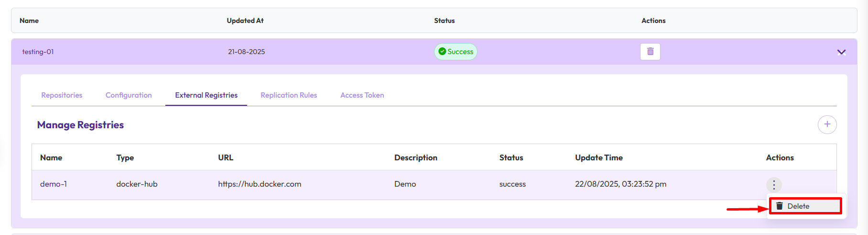This screenshot has height=235, width=868.
Task: Open the Access Token tab
Action: coord(362,95)
